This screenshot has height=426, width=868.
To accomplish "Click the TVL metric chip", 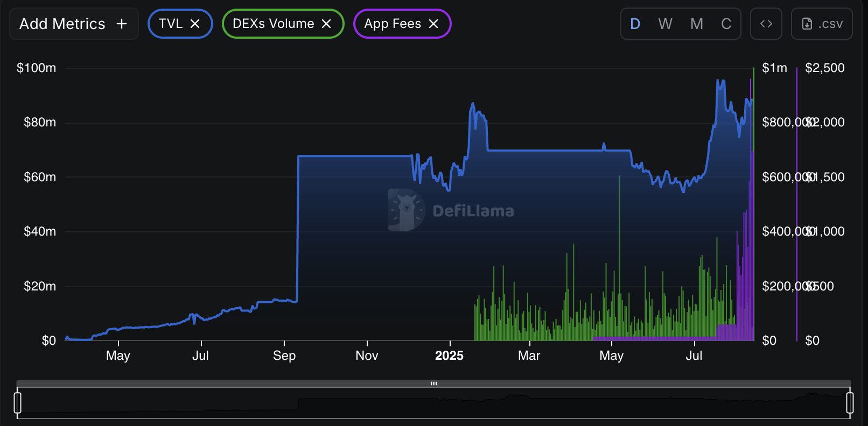I will (171, 24).
